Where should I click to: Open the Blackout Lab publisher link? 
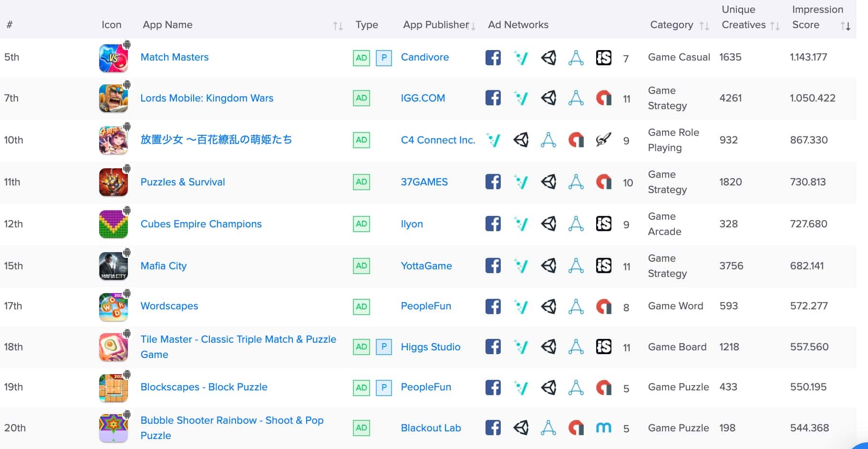pos(431,428)
